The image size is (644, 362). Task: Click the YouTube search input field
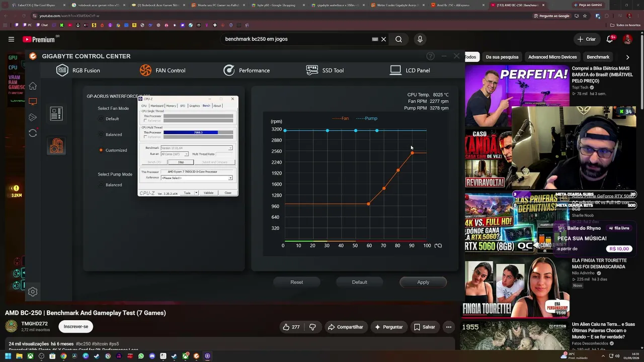click(297, 39)
